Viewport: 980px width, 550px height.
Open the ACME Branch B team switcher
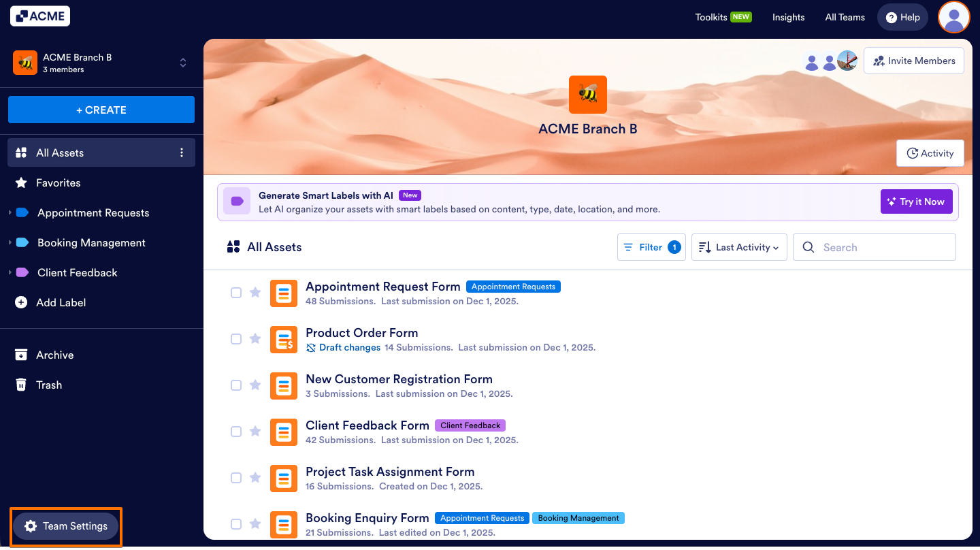[101, 63]
